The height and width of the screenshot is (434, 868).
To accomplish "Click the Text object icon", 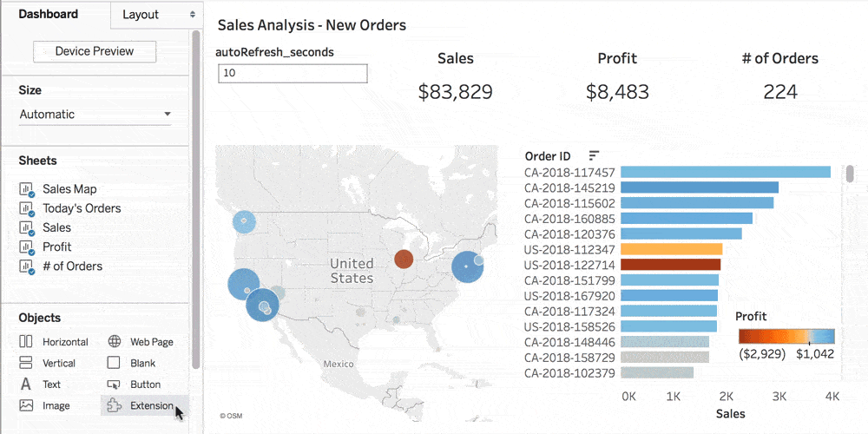I will (x=26, y=385).
